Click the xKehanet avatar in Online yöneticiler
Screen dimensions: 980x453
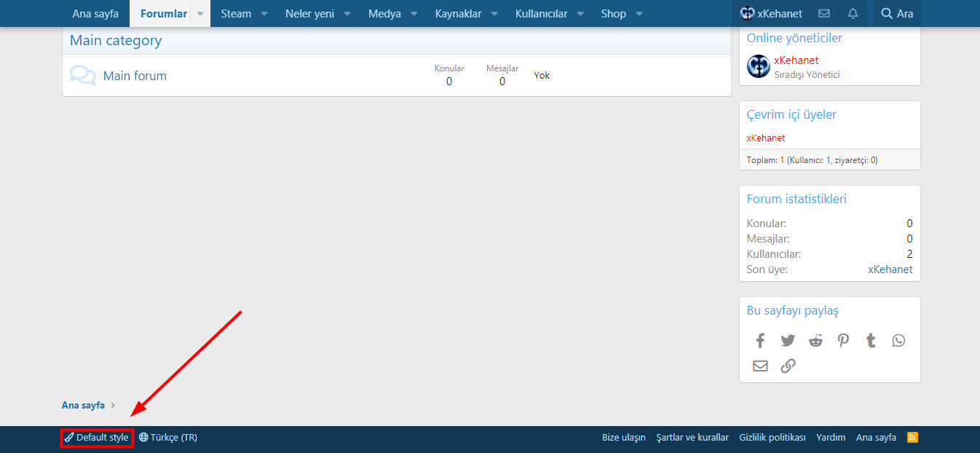[x=759, y=66]
